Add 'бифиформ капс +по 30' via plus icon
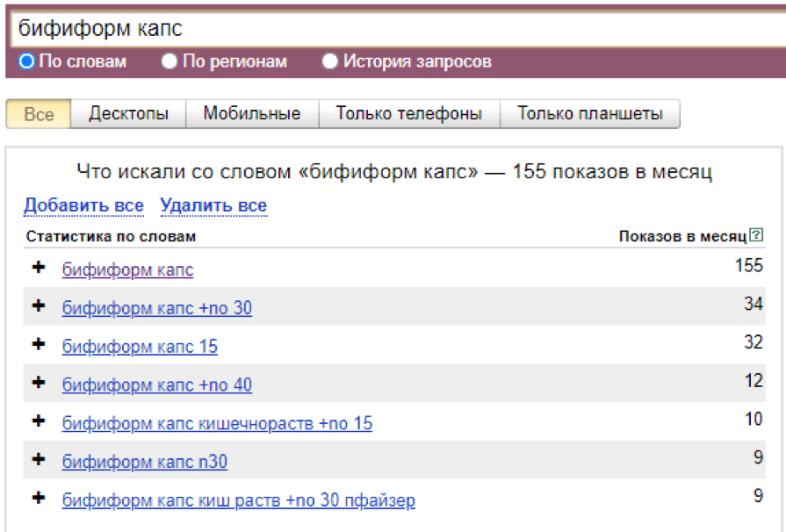786x532 pixels. (39, 306)
